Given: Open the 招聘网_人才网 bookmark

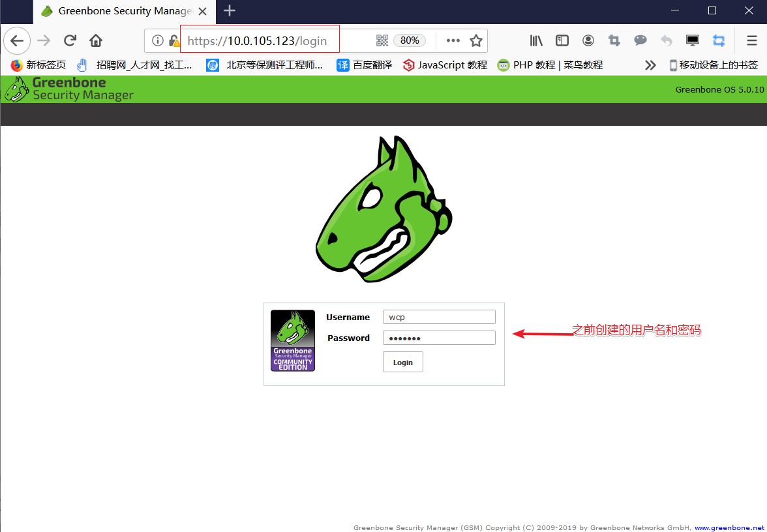Looking at the screenshot, I should pos(134,65).
